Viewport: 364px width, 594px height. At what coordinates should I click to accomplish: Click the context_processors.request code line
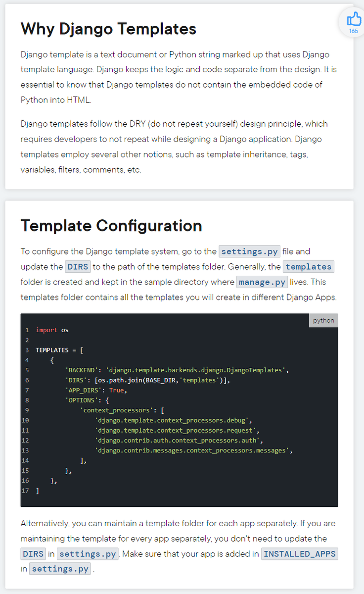[x=177, y=430]
